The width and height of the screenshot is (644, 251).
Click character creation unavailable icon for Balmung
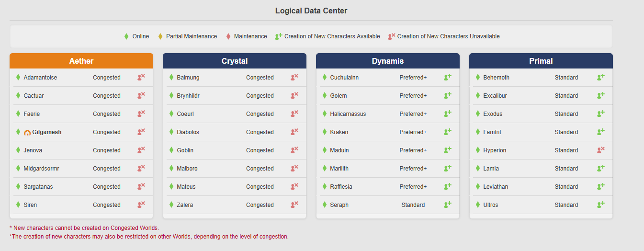click(x=294, y=77)
